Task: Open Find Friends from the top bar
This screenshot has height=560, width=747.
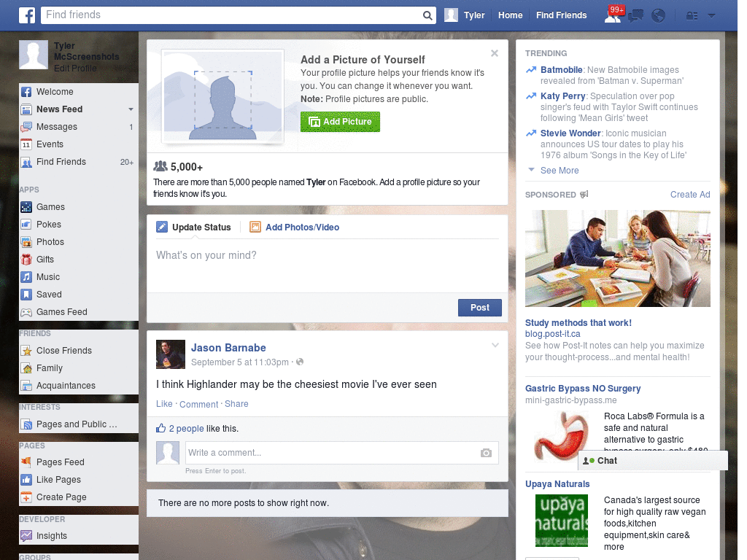Action: 561,15
